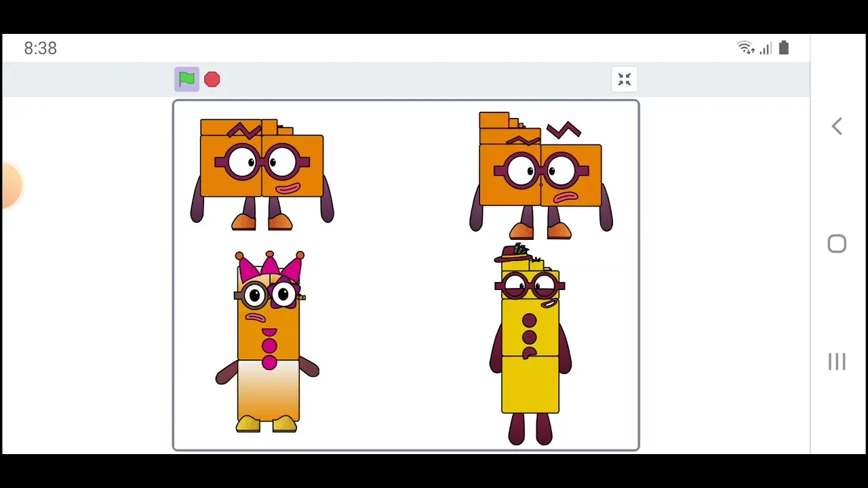Open recent apps with three-bar button
This screenshot has width=868, height=488.
837,362
